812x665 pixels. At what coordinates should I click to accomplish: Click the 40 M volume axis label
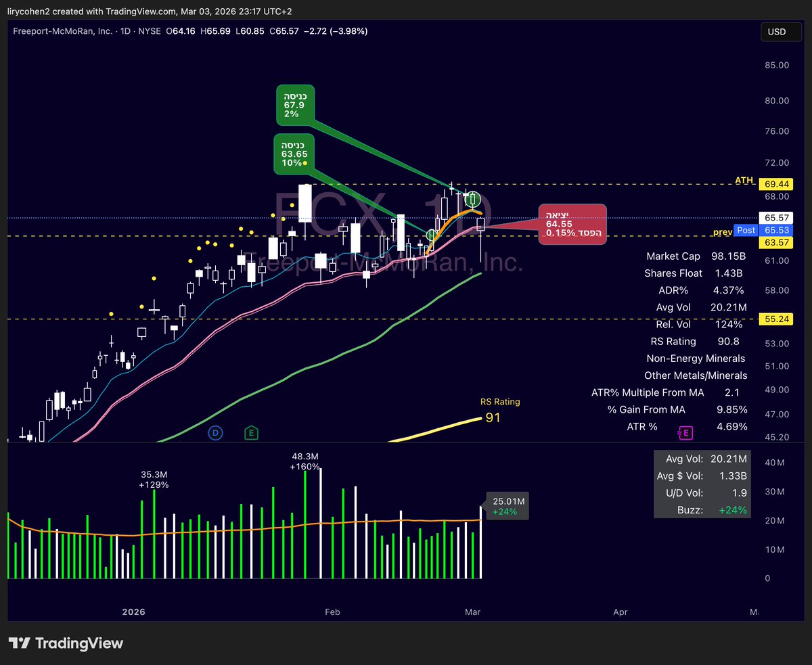(775, 463)
